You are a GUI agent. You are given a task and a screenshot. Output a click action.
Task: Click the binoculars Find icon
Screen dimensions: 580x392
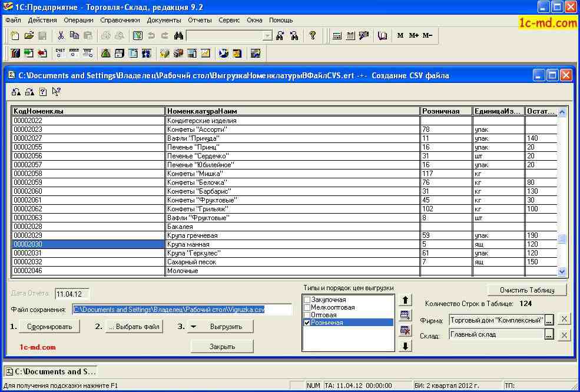click(179, 36)
